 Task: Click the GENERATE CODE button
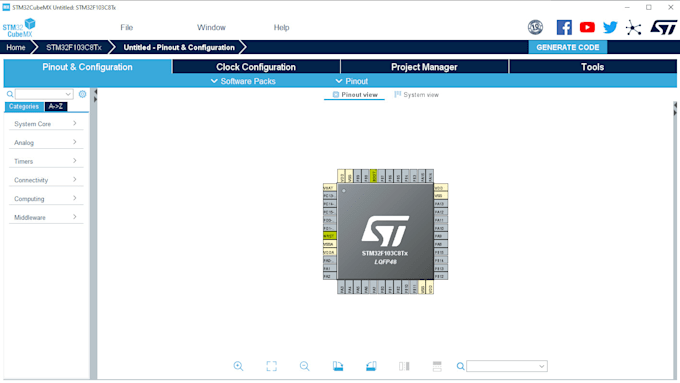point(568,47)
